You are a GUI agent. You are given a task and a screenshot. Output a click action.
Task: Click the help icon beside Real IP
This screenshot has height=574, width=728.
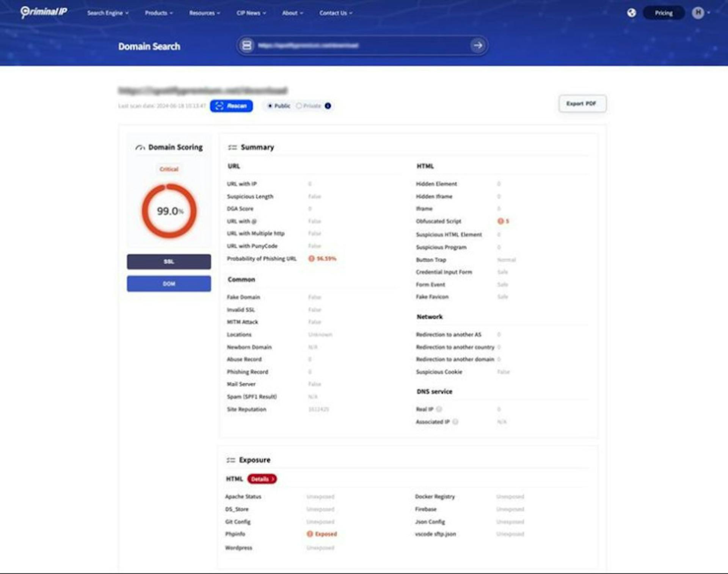coord(439,409)
